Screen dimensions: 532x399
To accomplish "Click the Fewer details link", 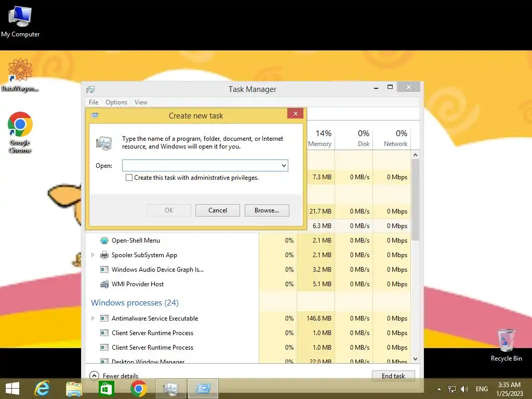I will pyautogui.click(x=121, y=376).
